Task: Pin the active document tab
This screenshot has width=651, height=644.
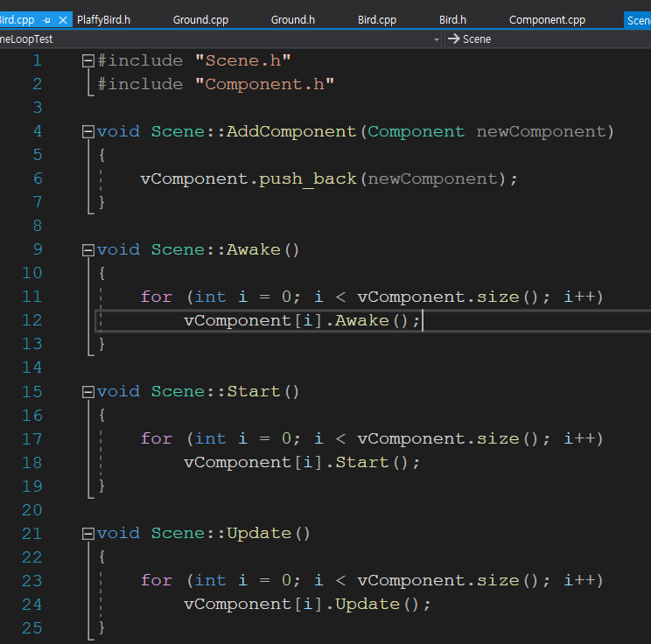Action: pyautogui.click(x=47, y=20)
